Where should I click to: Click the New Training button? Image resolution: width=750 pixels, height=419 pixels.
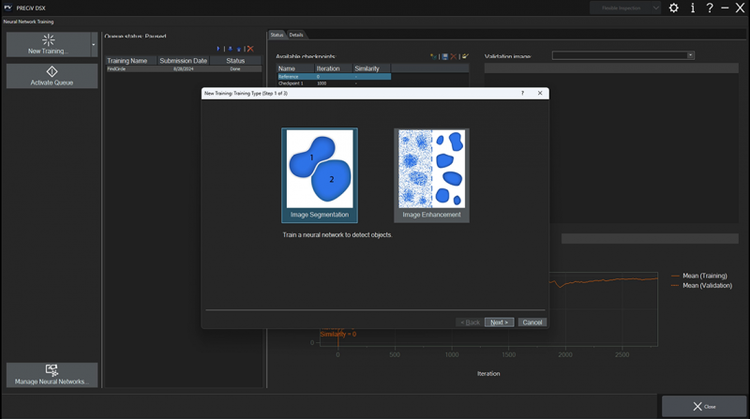point(47,44)
